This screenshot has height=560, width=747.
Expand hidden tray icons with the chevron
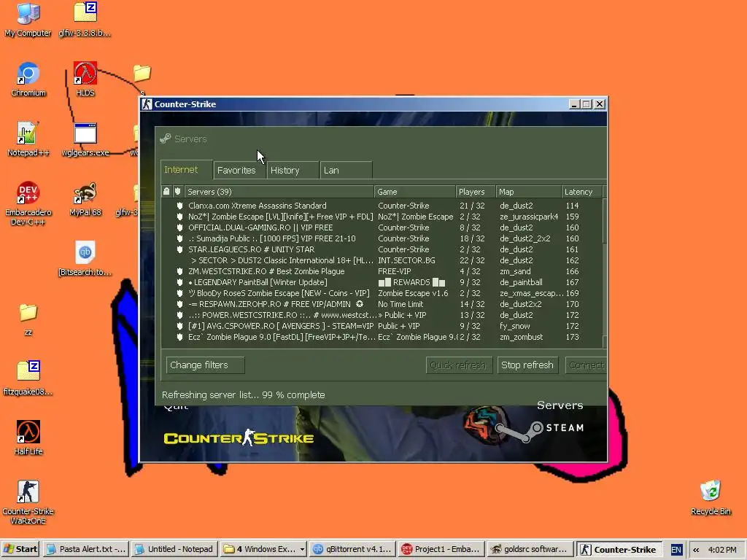(x=696, y=550)
